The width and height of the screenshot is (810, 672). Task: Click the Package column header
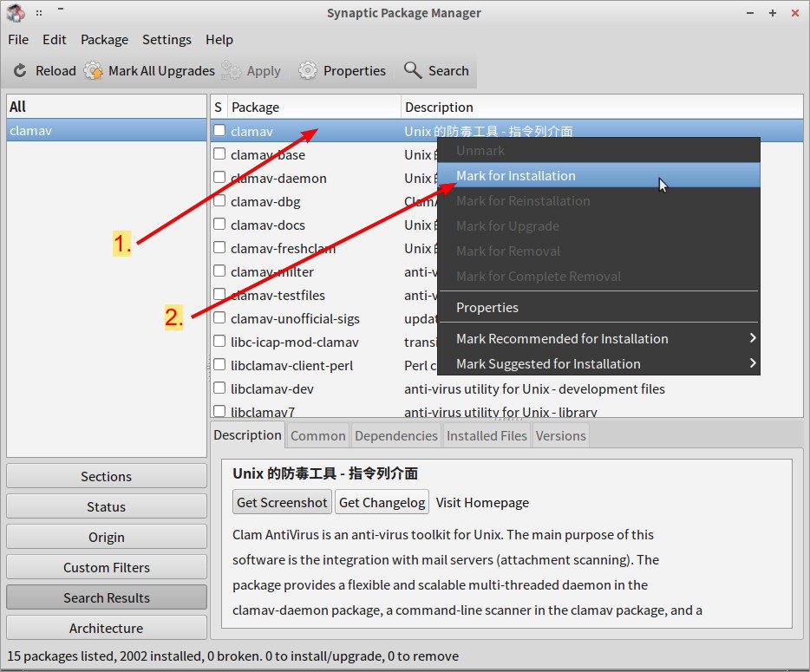(x=314, y=107)
